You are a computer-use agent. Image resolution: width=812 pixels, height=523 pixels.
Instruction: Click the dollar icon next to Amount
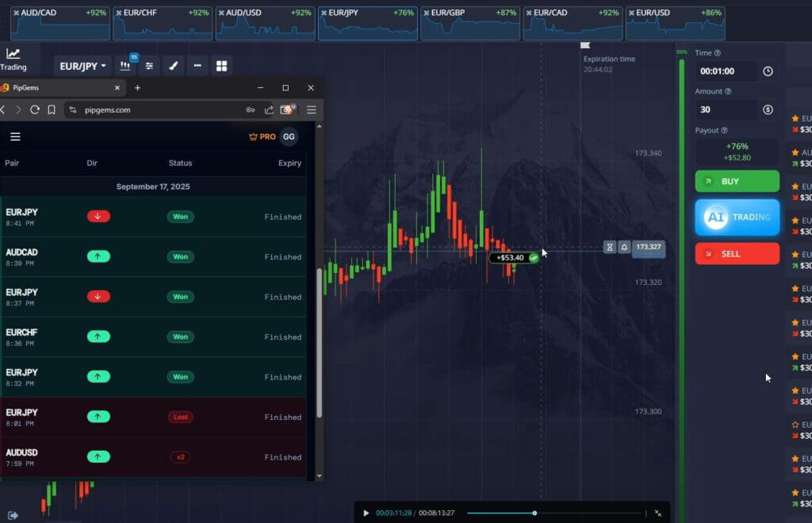click(x=768, y=109)
